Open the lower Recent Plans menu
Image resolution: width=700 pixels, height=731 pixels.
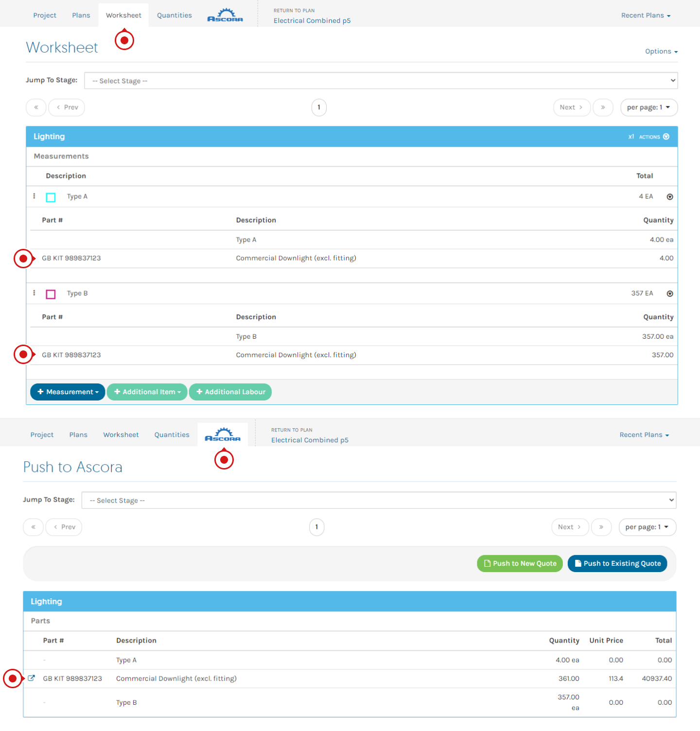644,435
